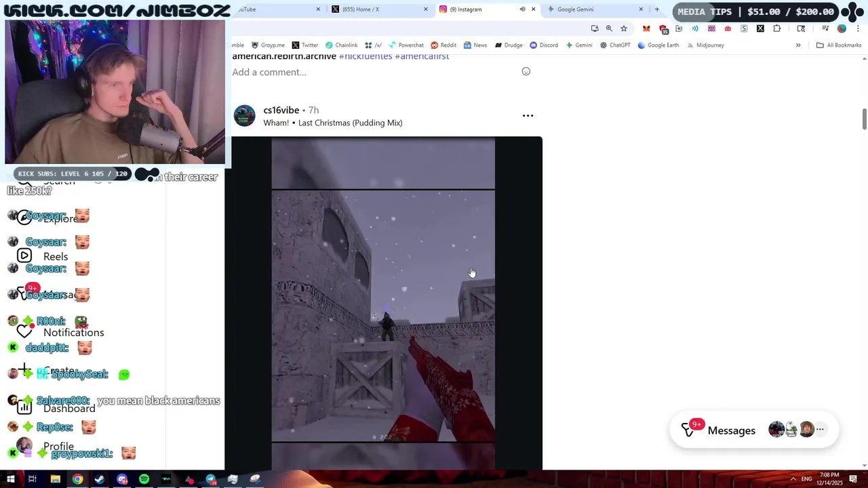
Task: Open Telegram from the taskbar
Action: click(x=211, y=479)
